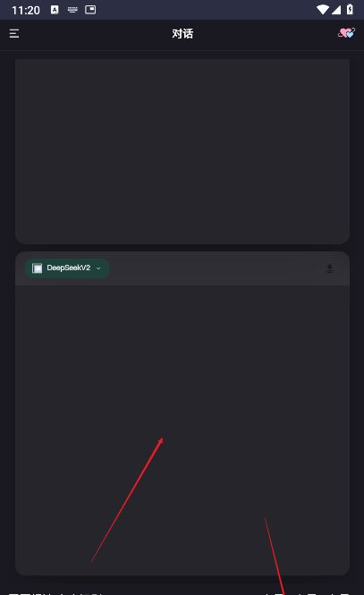The height and width of the screenshot is (595, 364).
Task: Tap the 对话 page title
Action: 182,34
